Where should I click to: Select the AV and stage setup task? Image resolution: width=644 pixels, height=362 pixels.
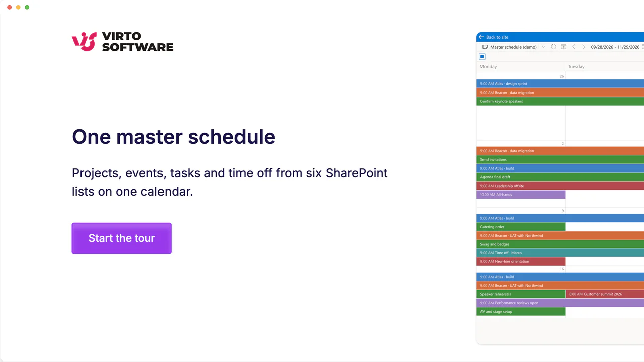pos(521,311)
